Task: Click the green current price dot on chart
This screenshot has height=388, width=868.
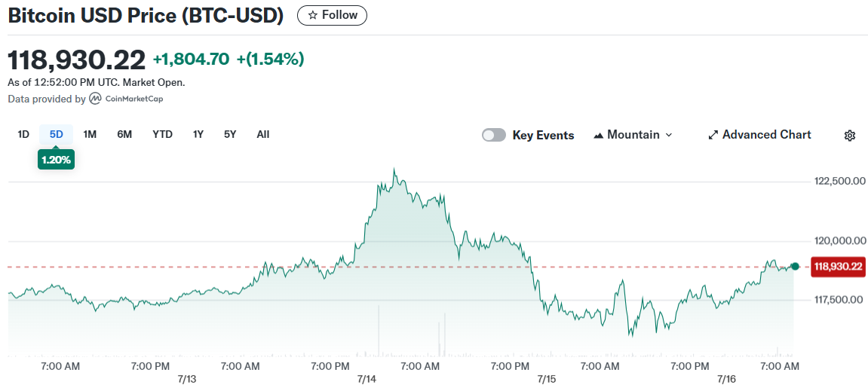Action: tap(795, 267)
